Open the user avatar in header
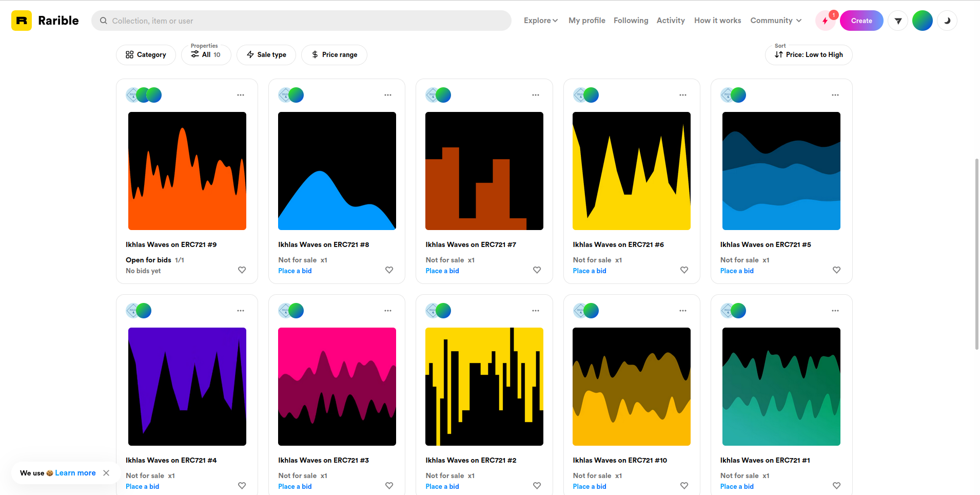 tap(922, 21)
